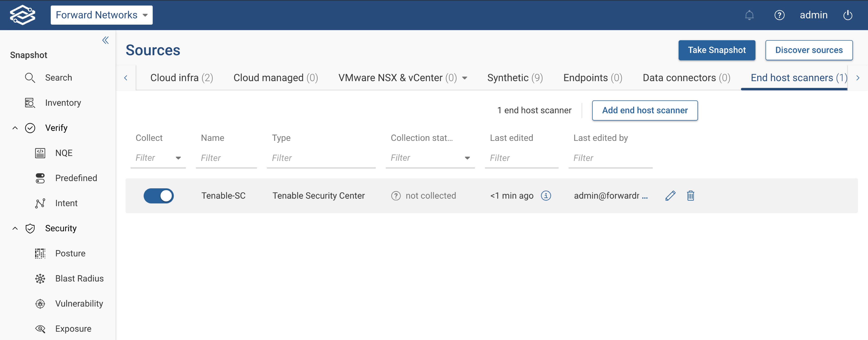Collapse the Security section

tap(15, 229)
